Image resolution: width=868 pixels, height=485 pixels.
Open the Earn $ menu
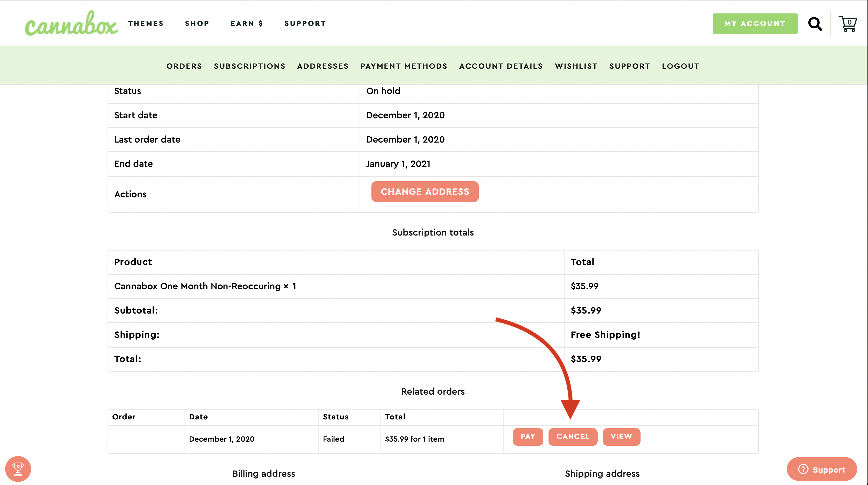[247, 24]
